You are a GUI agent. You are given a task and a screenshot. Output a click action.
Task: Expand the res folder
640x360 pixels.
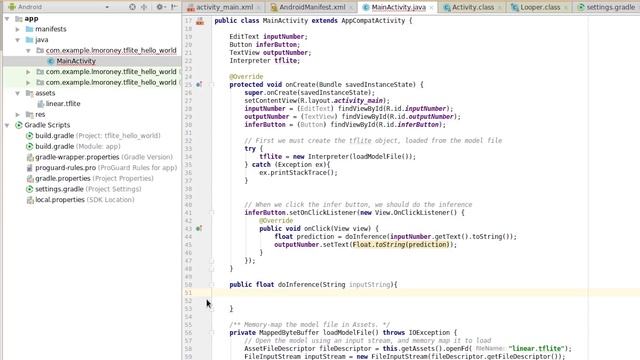pyautogui.click(x=18, y=115)
